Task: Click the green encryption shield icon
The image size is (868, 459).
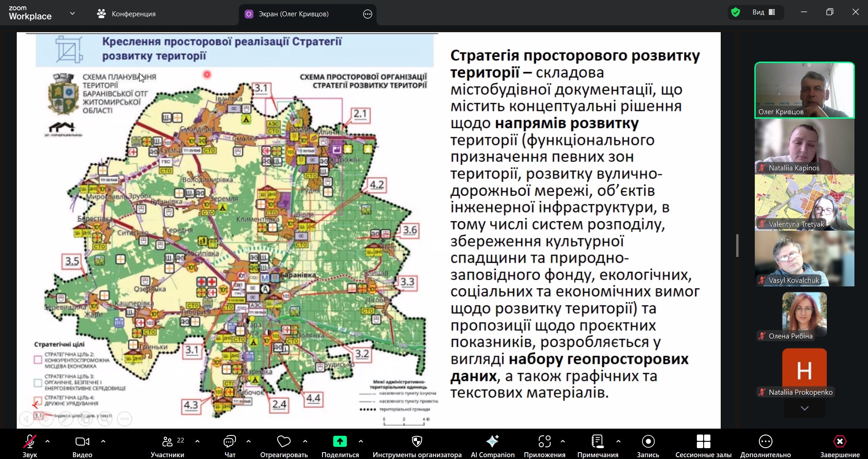Action: 736,13
